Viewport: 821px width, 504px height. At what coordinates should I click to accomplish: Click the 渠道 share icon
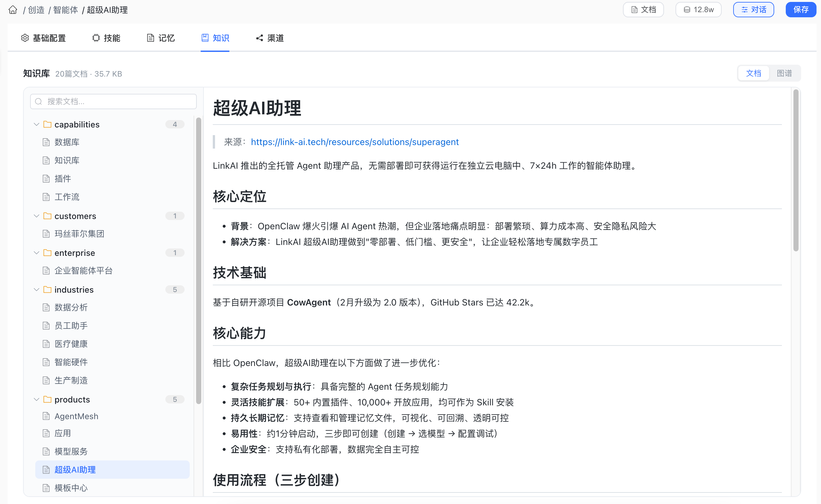tap(259, 38)
